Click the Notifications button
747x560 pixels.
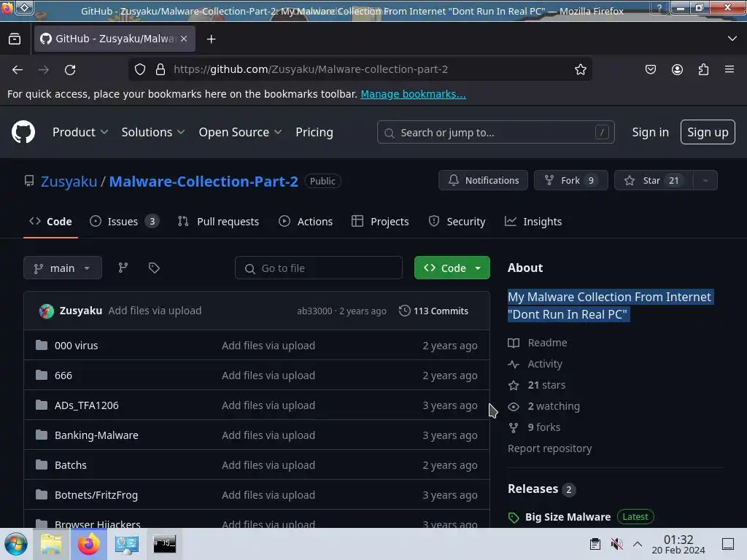coord(483,181)
